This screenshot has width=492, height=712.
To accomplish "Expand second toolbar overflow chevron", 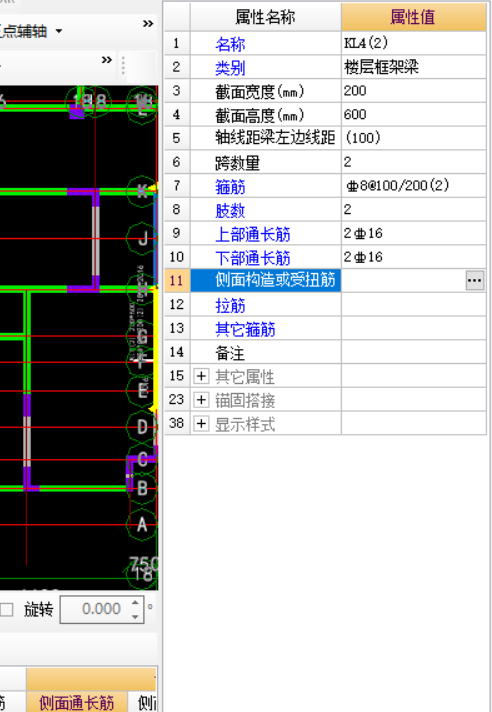I will [107, 60].
